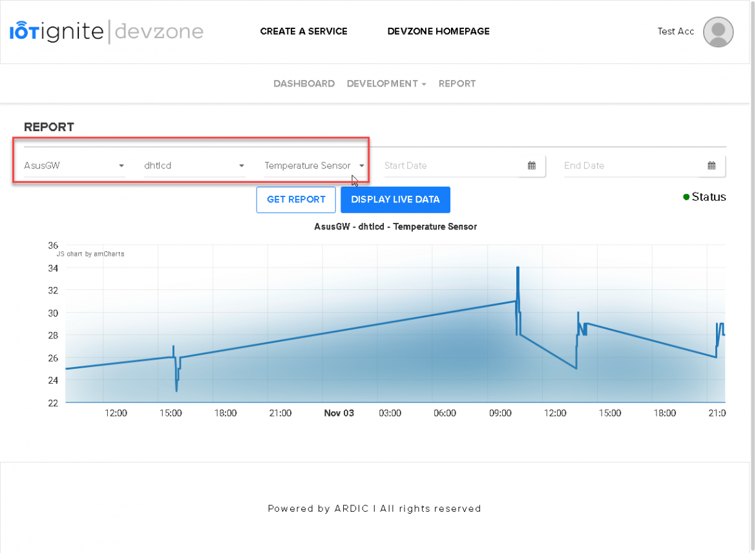This screenshot has width=756, height=553.
Task: Select the Report navigation tab
Action: pos(457,83)
